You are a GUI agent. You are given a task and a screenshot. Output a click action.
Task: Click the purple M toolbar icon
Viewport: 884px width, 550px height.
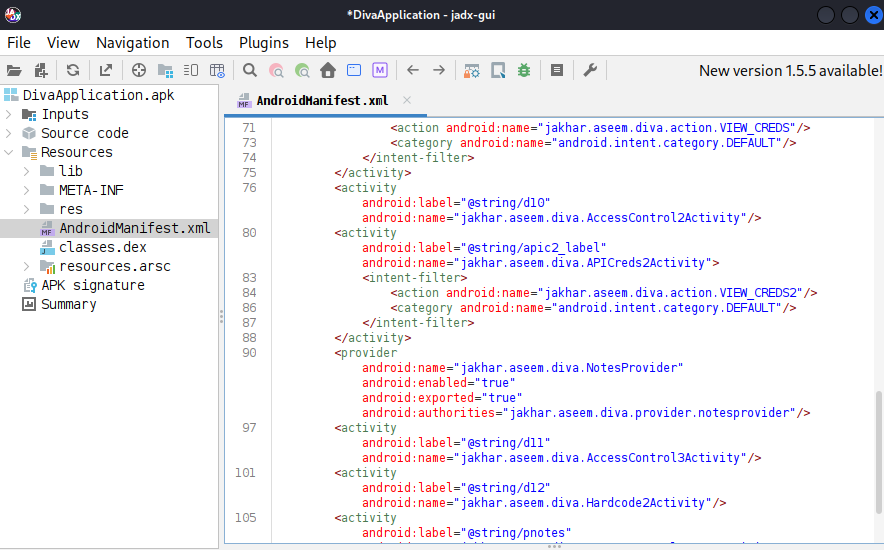click(x=380, y=70)
